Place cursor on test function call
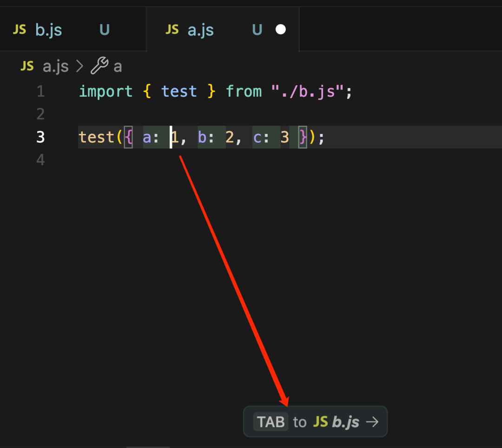The height and width of the screenshot is (448, 502). [96, 137]
